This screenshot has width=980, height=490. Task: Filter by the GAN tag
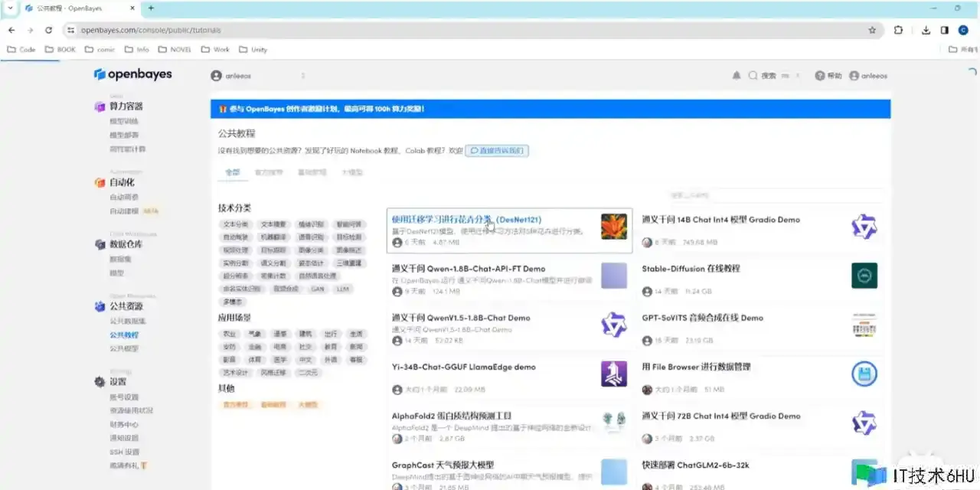click(317, 289)
